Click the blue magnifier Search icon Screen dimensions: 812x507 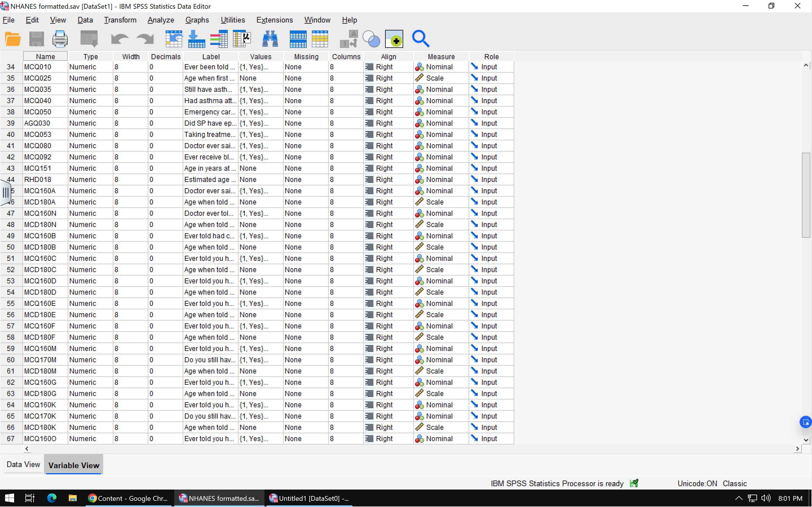(420, 39)
